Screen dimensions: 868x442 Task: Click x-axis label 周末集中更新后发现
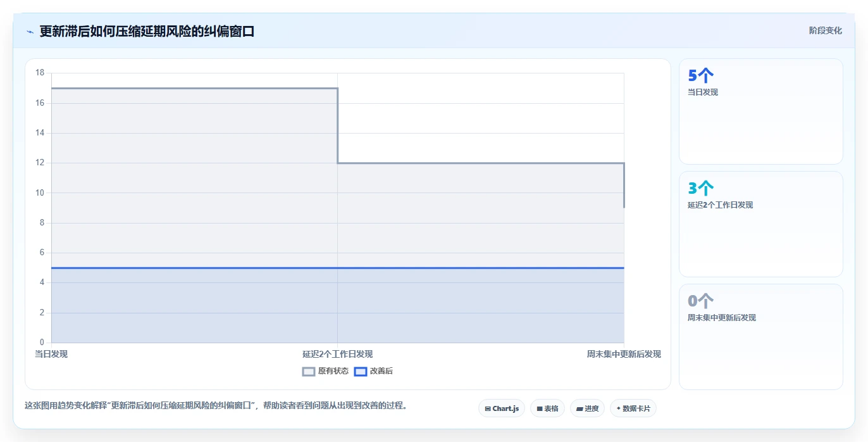coord(624,354)
